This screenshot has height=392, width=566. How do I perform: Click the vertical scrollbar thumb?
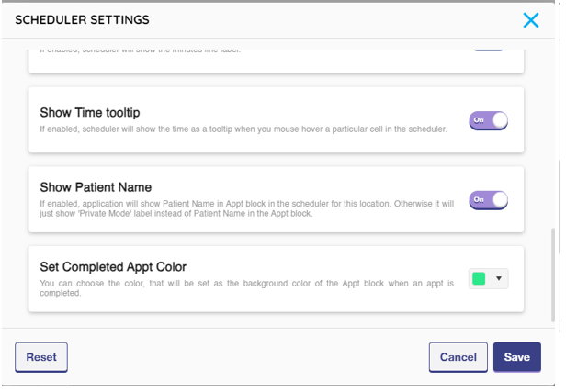point(553,274)
